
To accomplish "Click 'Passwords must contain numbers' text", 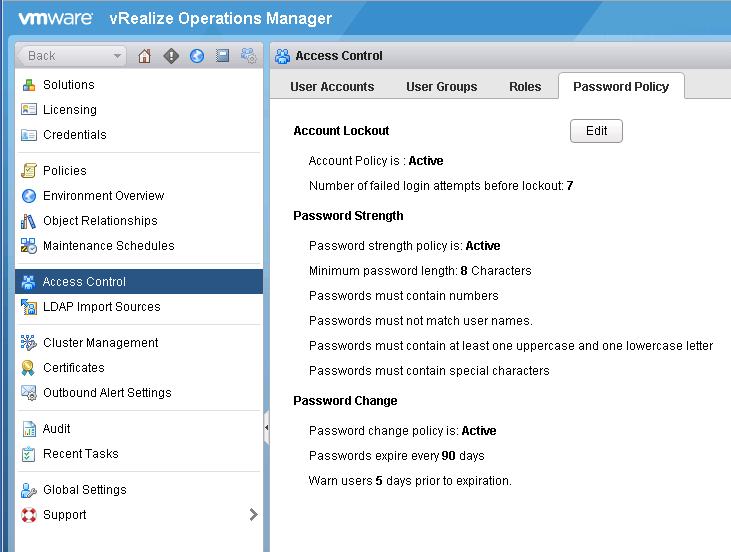I will pos(404,296).
